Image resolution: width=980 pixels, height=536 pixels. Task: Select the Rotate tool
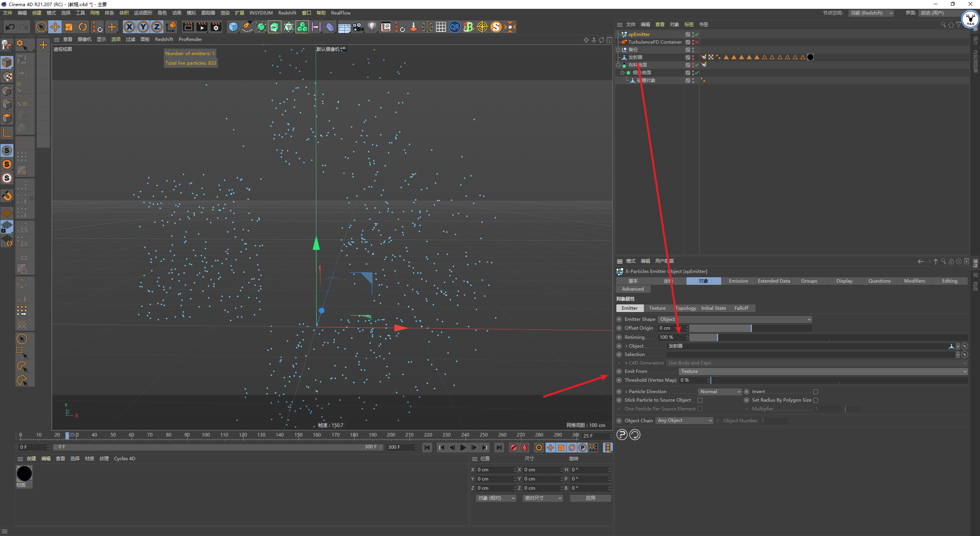83,27
